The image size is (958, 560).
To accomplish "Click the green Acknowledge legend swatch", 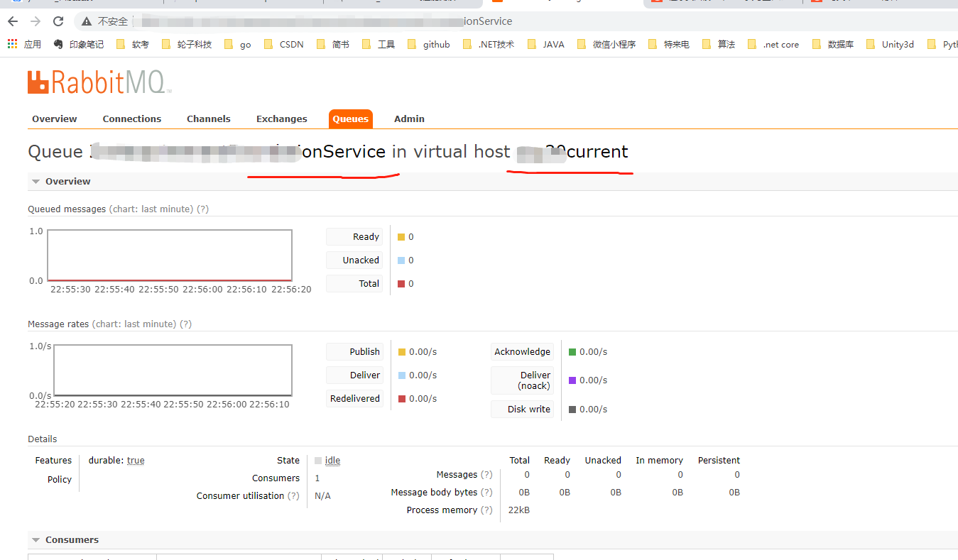I will click(x=572, y=352).
